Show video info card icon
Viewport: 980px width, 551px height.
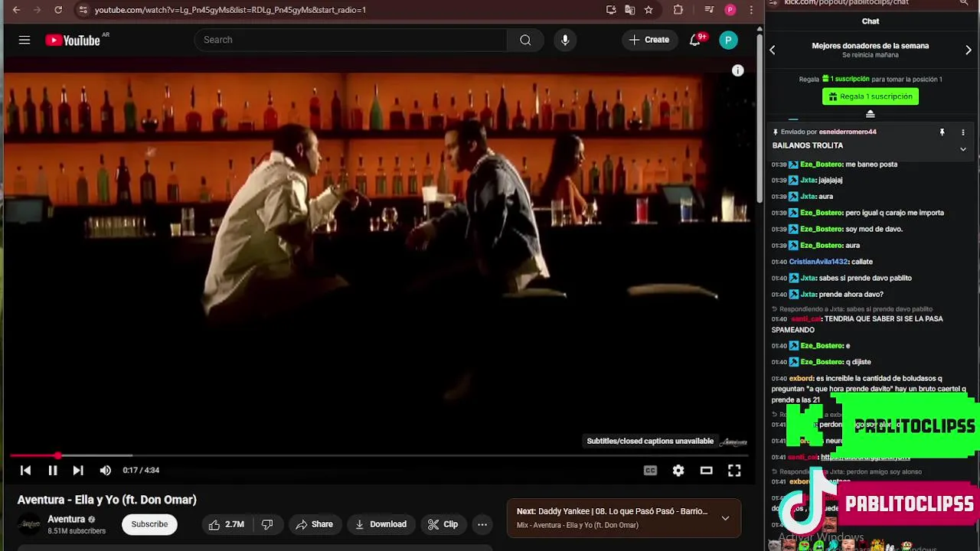(738, 70)
